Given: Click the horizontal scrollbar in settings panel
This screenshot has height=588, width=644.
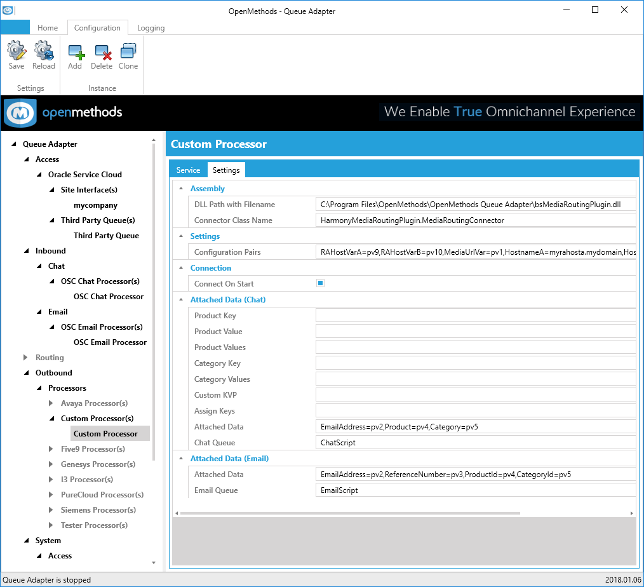Looking at the screenshot, I should (x=350, y=513).
